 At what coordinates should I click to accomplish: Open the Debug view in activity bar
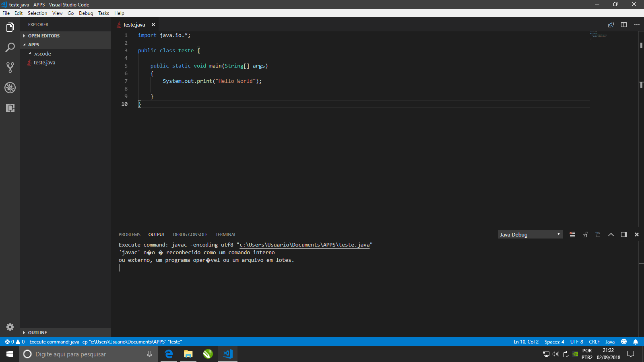tap(10, 88)
